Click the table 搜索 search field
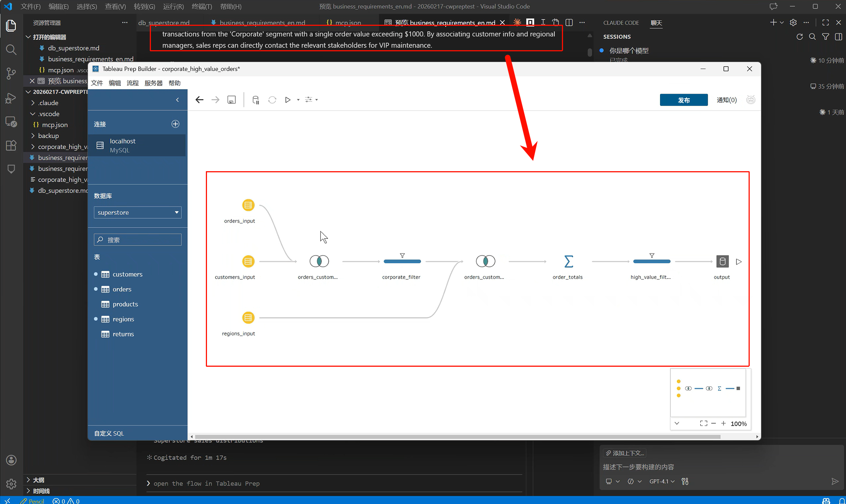This screenshot has width=846, height=504. point(138,240)
